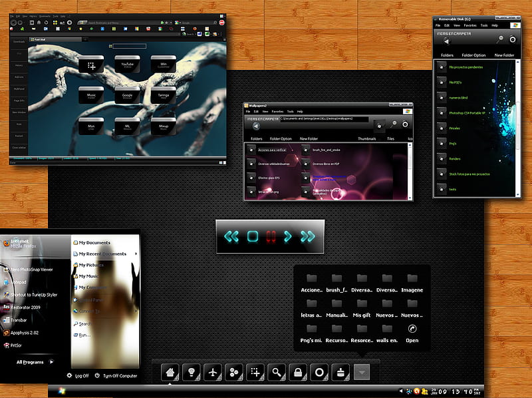The width and height of the screenshot is (532, 398).
Task: Open Help menu in Removable Disk window
Action: point(495,25)
